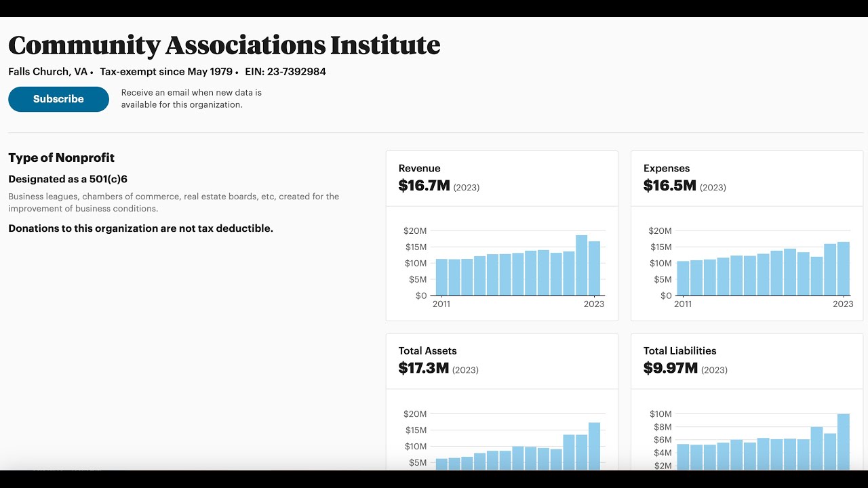Click the last bar in Total Assets chart
Image resolution: width=868 pixels, height=488 pixels.
pos(594,446)
